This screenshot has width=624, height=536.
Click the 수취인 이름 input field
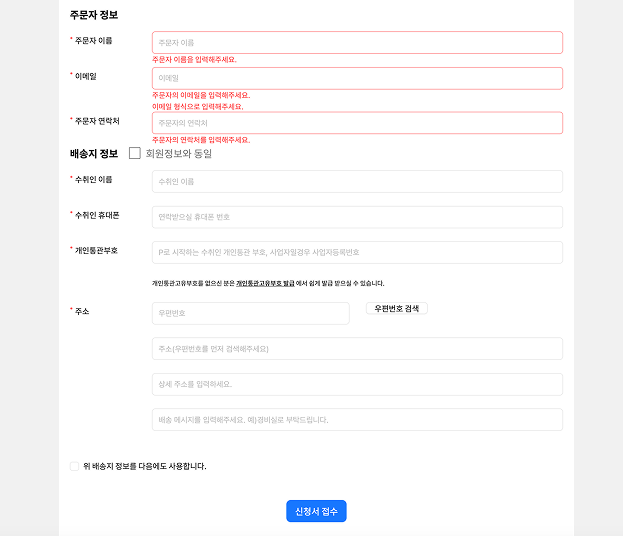(357, 181)
